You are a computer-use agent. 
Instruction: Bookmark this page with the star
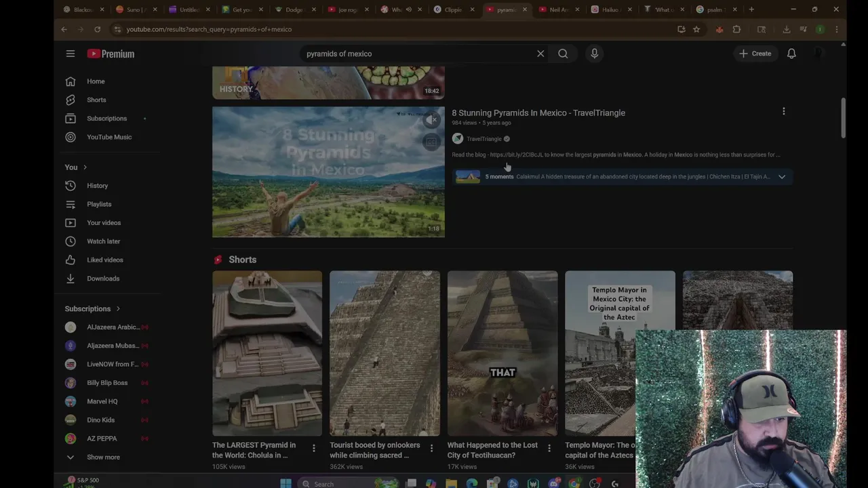[696, 29]
